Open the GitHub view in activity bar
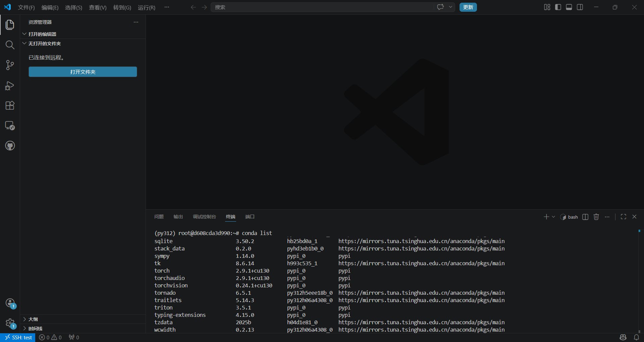 point(10,146)
